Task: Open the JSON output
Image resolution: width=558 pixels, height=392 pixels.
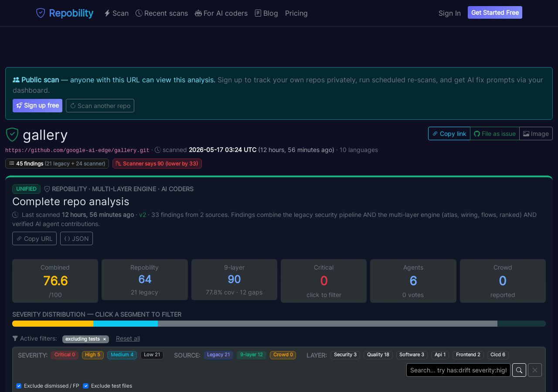Action: pyautogui.click(x=76, y=239)
